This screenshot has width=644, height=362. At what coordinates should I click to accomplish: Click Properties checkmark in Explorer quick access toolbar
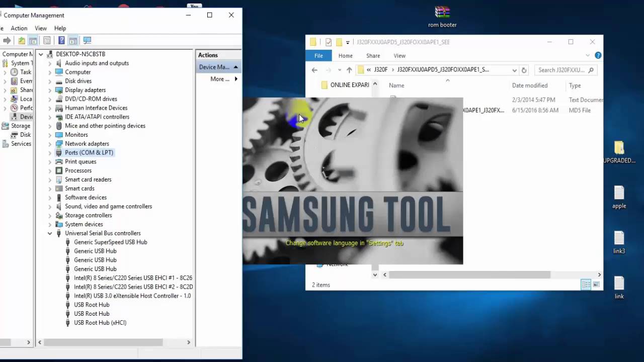coord(329,42)
